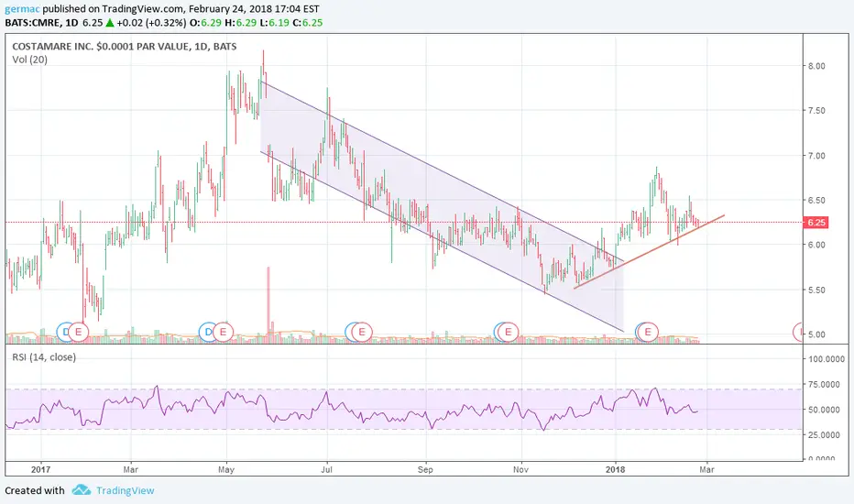Click the RSI (14, close) indicator label
The image size is (854, 504).
click(44, 356)
